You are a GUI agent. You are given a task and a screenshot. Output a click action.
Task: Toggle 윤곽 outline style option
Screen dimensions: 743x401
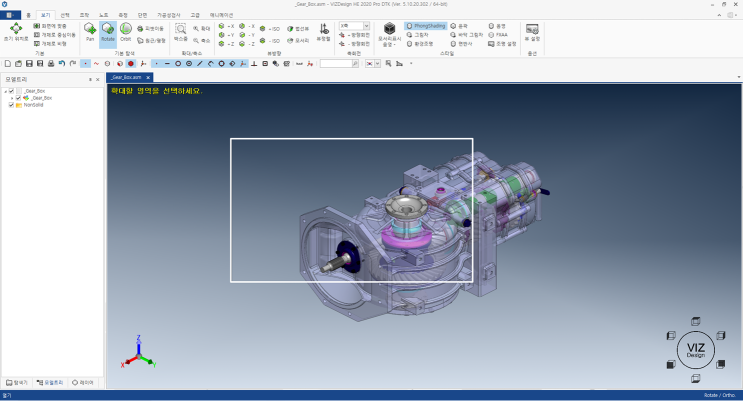tap(459, 26)
